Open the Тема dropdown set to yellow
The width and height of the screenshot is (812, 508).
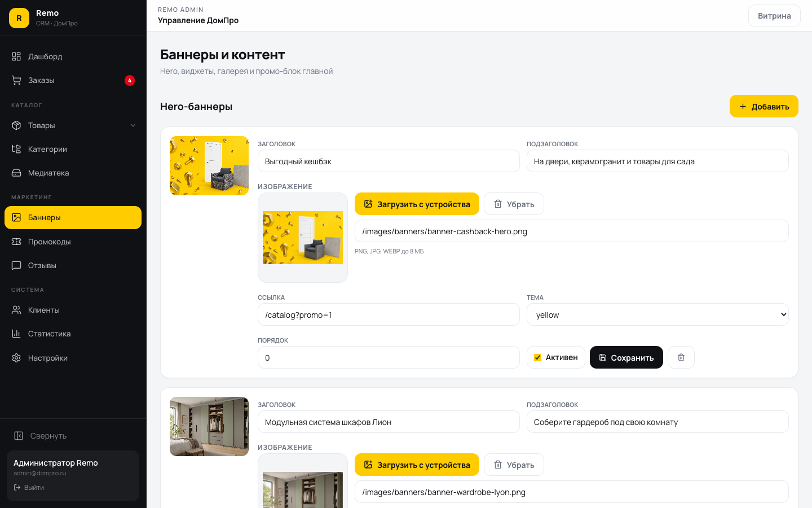click(x=657, y=314)
